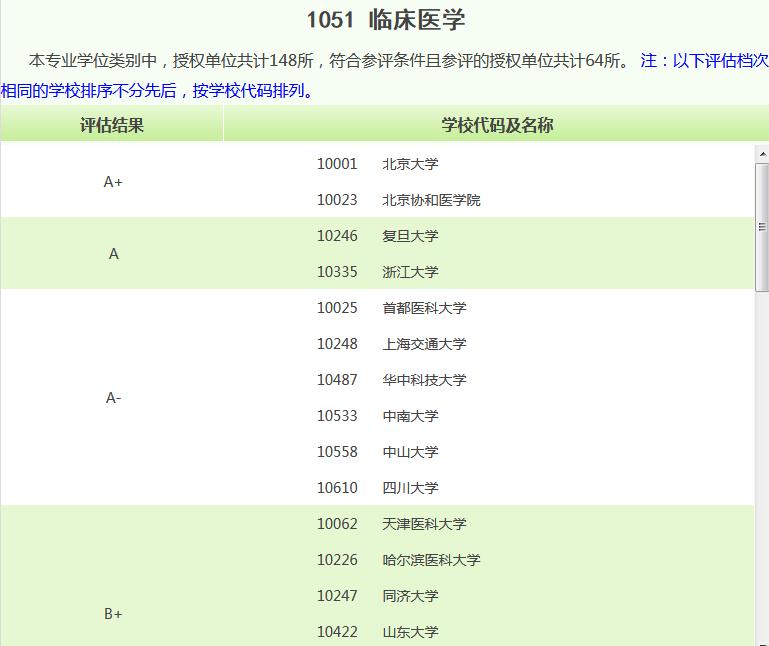Image resolution: width=769 pixels, height=646 pixels.
Task: Select the A+ rating cell
Action: 113,182
